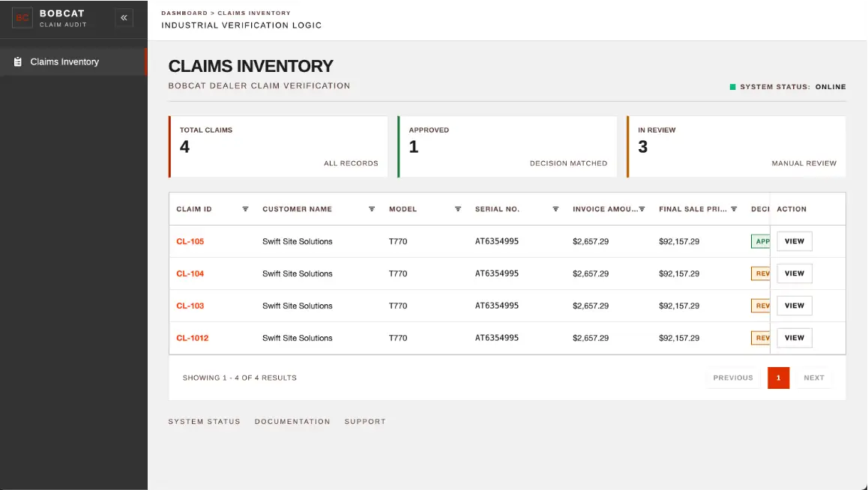Open the Model column filter
Viewport: 868px width, 490px height.
pos(458,209)
